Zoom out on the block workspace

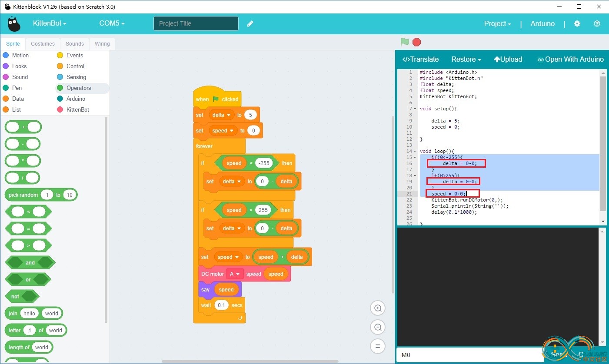378,327
